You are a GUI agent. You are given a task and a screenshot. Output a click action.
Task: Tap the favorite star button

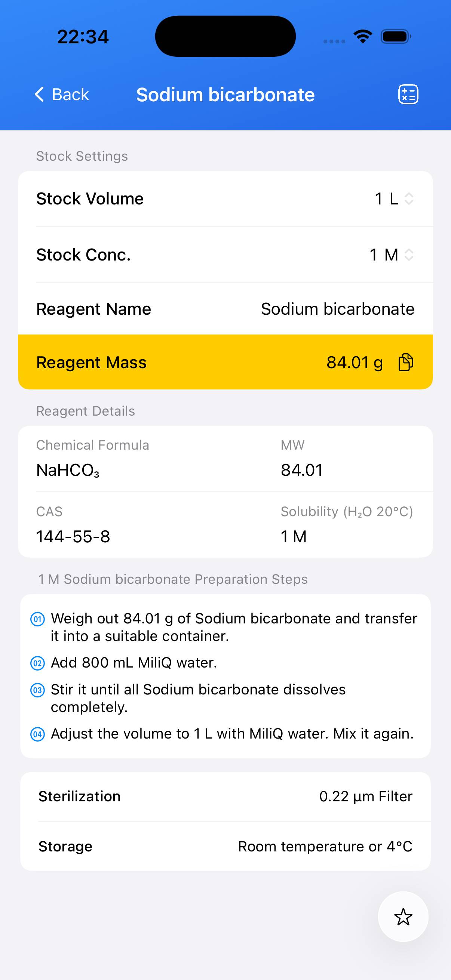[x=403, y=916]
